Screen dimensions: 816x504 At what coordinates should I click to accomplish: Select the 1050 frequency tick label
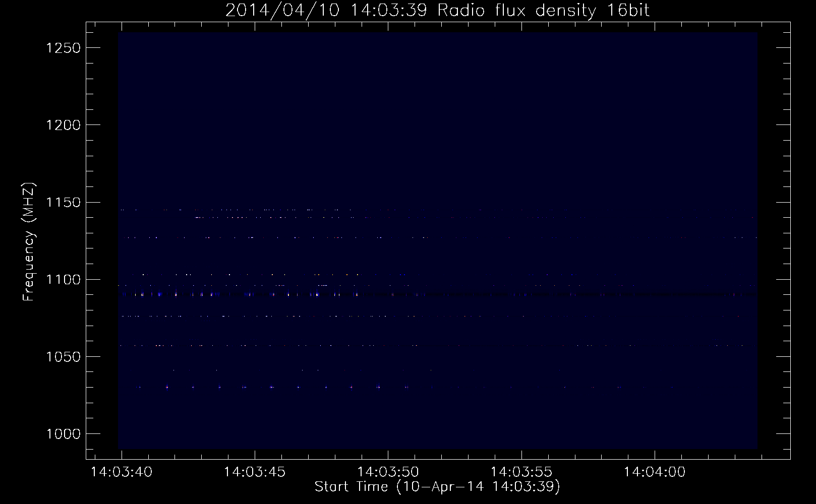point(64,357)
